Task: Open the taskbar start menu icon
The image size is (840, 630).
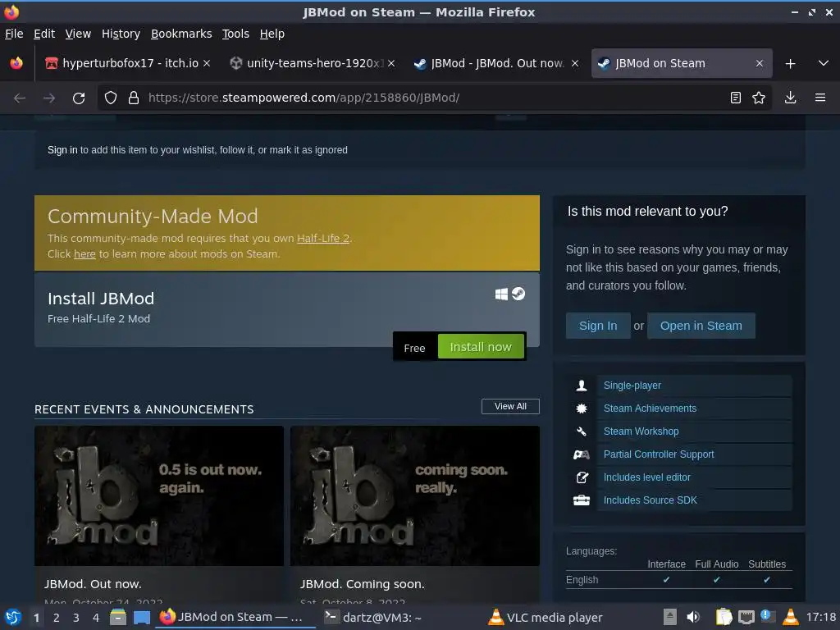Action: 13,617
